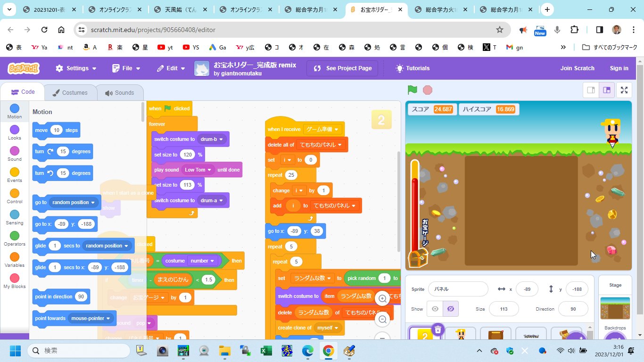
Task: Switch to large stage layout
Action: point(607,90)
